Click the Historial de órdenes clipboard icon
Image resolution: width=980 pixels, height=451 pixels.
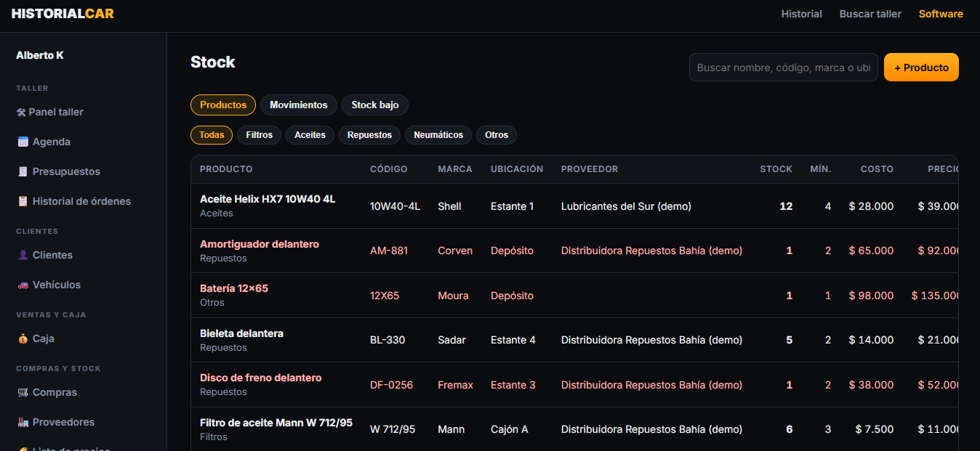23,202
